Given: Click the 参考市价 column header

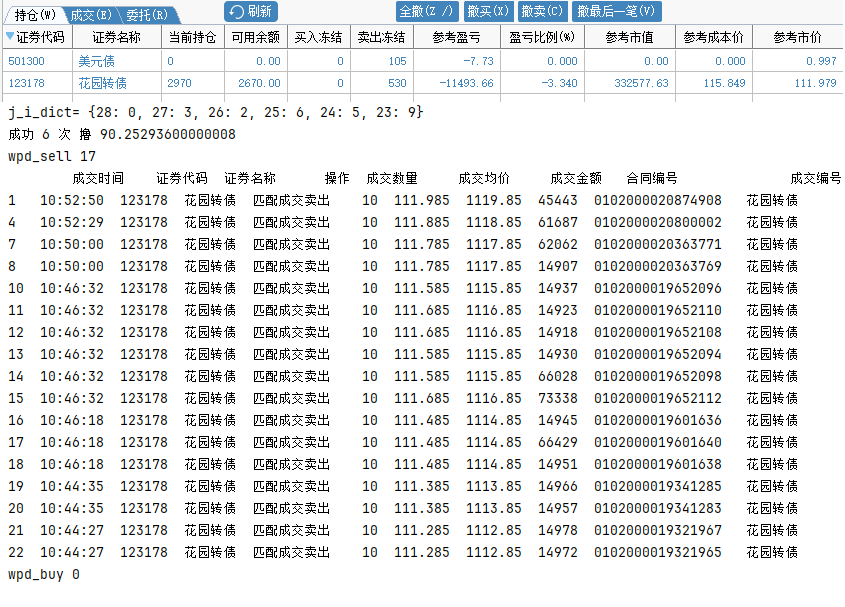Looking at the screenshot, I should [798, 37].
